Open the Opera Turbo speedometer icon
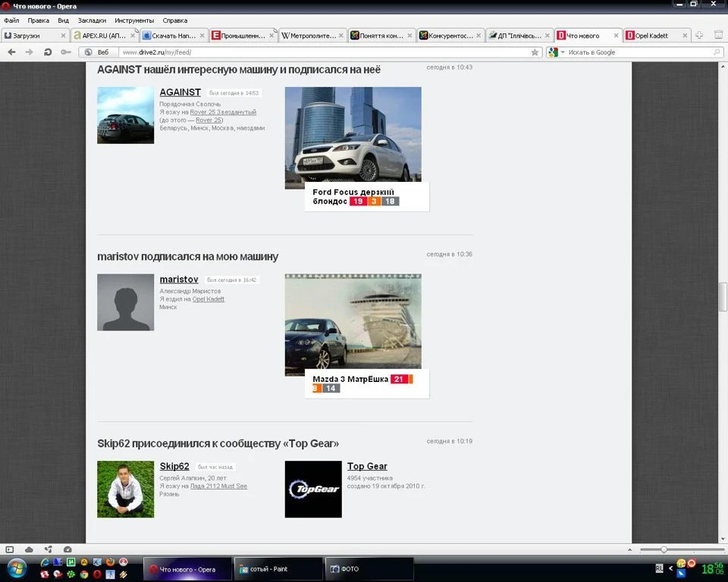The width and height of the screenshot is (728, 582). point(67,549)
